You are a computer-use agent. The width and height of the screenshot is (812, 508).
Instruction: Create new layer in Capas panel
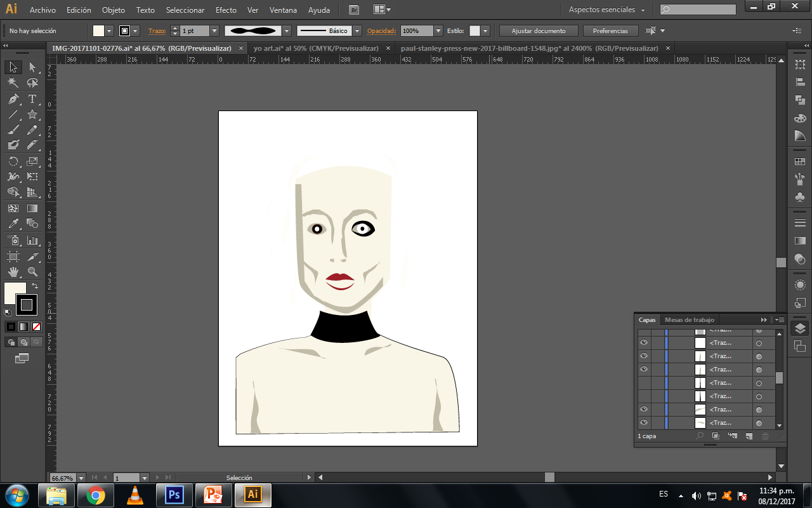[x=749, y=436]
